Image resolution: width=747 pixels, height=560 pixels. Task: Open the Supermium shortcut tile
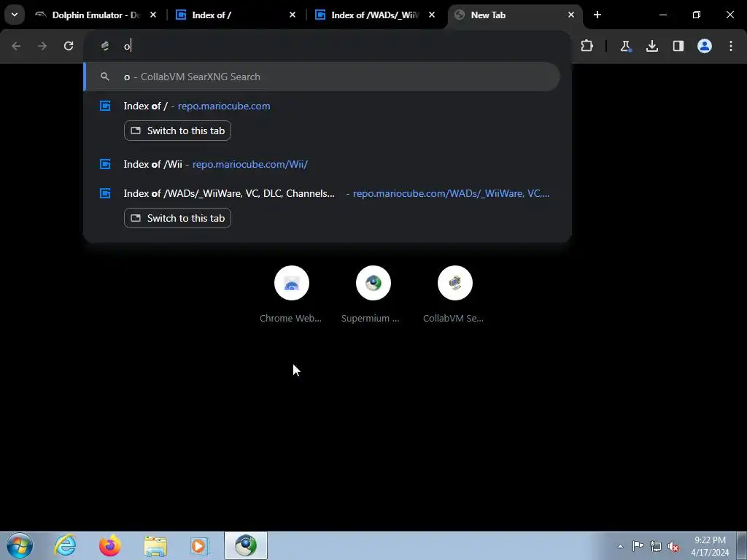pos(373,295)
